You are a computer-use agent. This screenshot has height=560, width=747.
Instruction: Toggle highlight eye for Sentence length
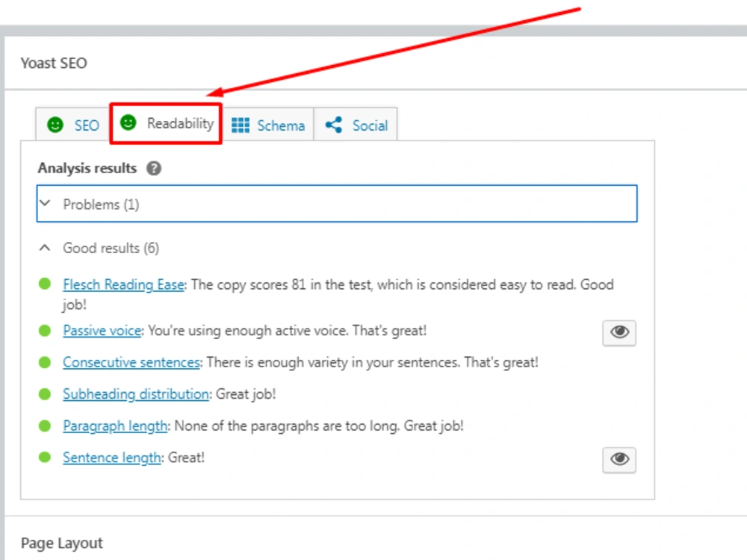(619, 459)
